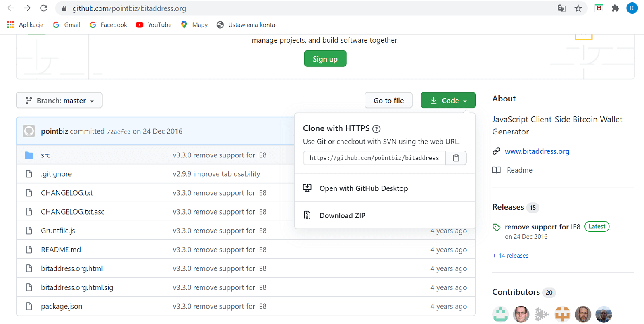Open README.md file
The height and width of the screenshot is (324, 644).
(61, 250)
